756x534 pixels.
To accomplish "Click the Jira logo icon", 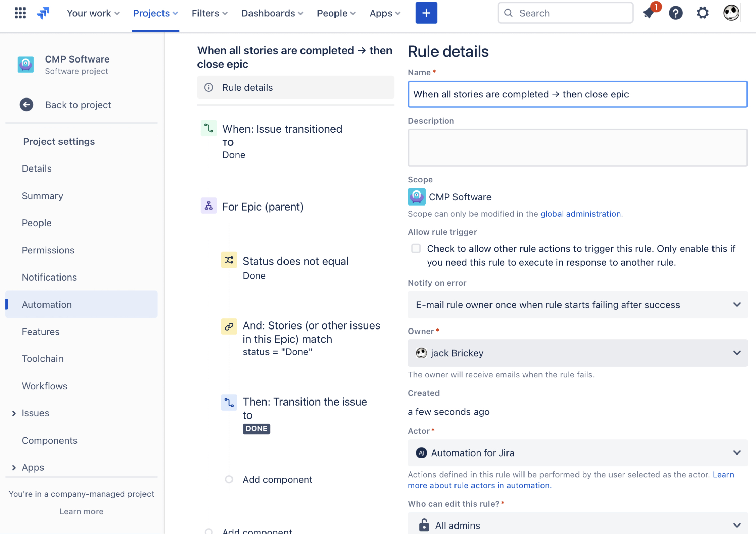I will coord(43,13).
